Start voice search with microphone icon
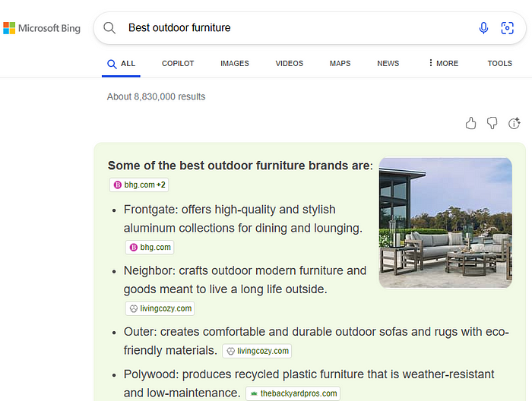The image size is (532, 401). [x=483, y=28]
